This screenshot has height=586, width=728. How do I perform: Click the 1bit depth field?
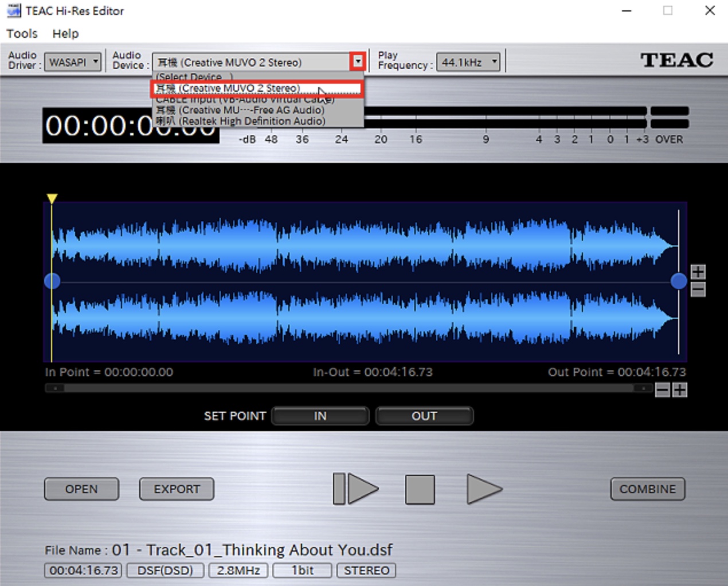click(x=302, y=571)
